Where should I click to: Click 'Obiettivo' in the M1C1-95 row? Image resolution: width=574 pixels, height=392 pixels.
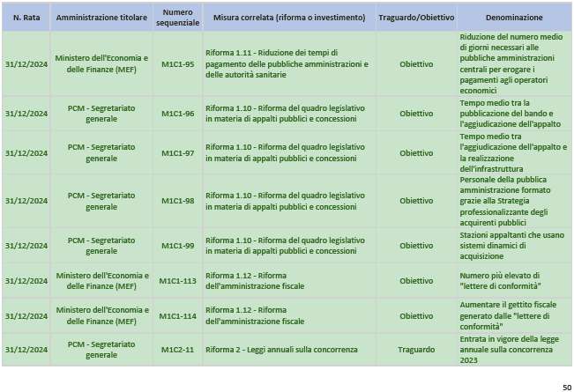click(416, 64)
